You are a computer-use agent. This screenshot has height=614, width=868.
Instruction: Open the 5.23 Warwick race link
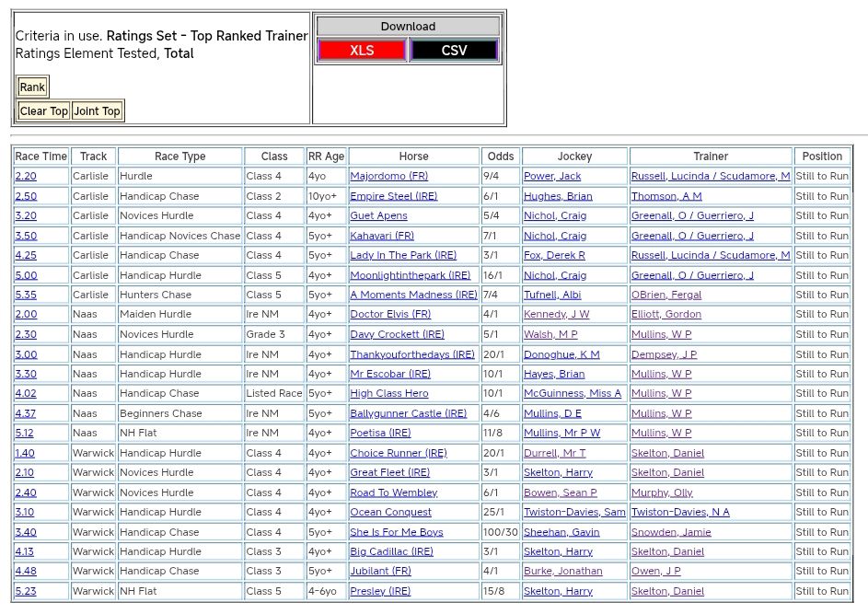point(26,591)
